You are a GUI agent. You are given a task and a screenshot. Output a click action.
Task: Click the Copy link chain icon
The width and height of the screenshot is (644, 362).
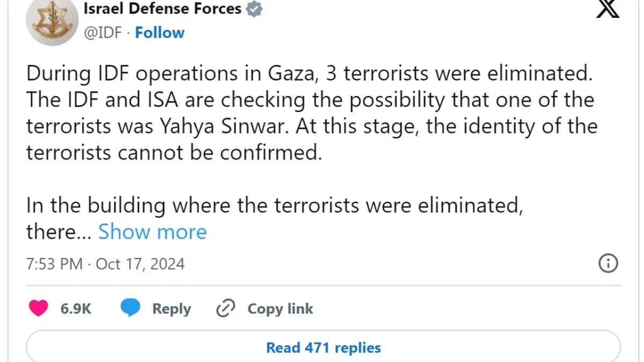[x=226, y=308]
